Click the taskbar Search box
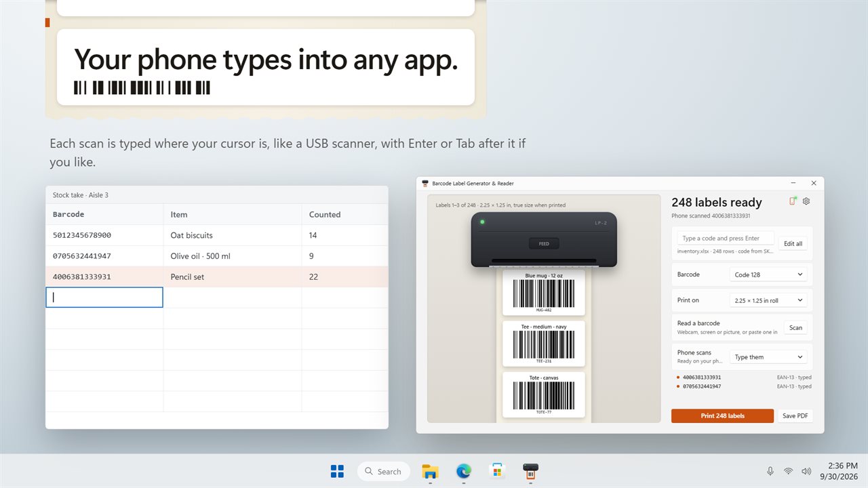The height and width of the screenshot is (488, 868). coord(384,471)
